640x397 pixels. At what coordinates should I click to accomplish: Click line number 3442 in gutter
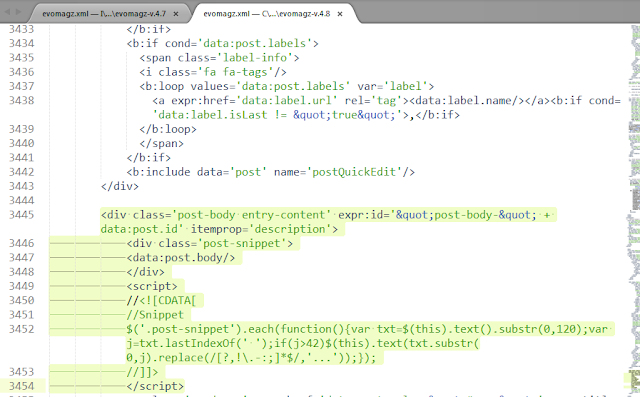click(x=22, y=172)
